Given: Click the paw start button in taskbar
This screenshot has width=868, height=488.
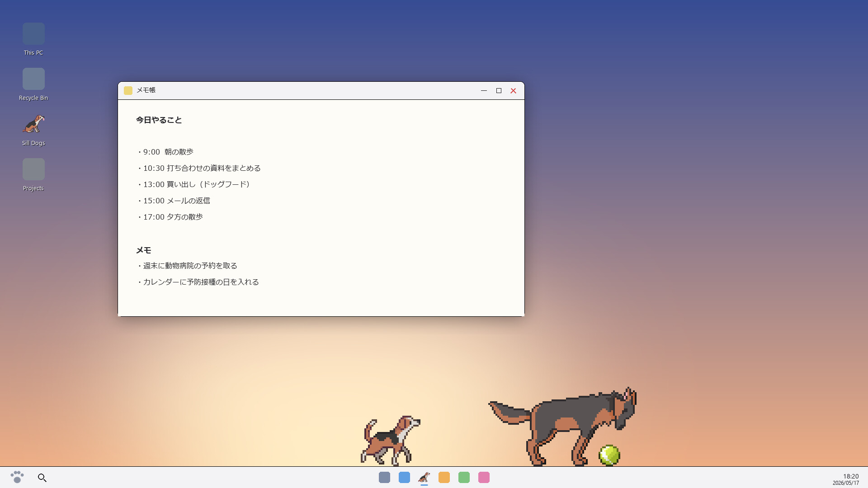Looking at the screenshot, I should pyautogui.click(x=17, y=477).
